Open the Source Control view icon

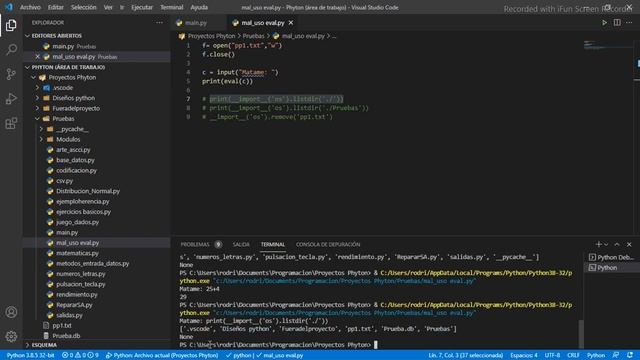coord(11,74)
